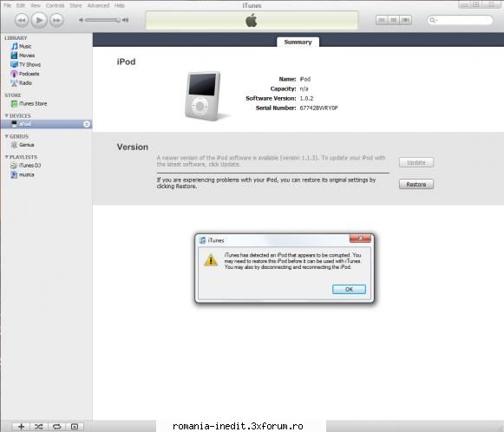Screen dimensions: 504x432
Task: Collapse the Devices section
Action: [x=6, y=115]
